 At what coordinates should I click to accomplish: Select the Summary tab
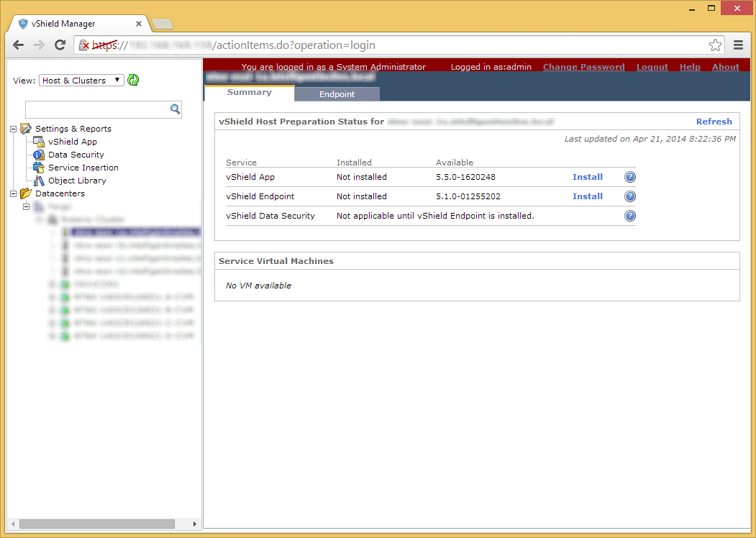(x=250, y=93)
